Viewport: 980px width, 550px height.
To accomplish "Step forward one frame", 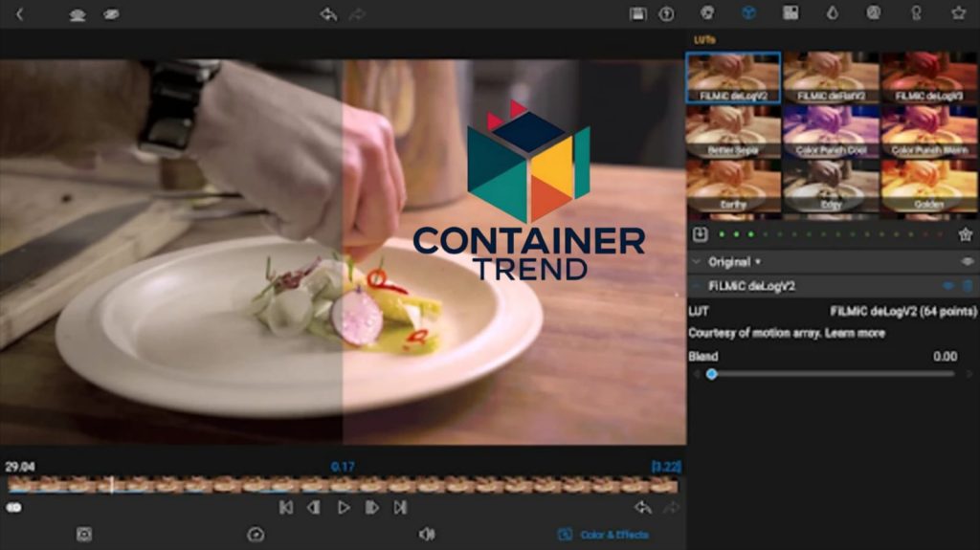I will (372, 508).
